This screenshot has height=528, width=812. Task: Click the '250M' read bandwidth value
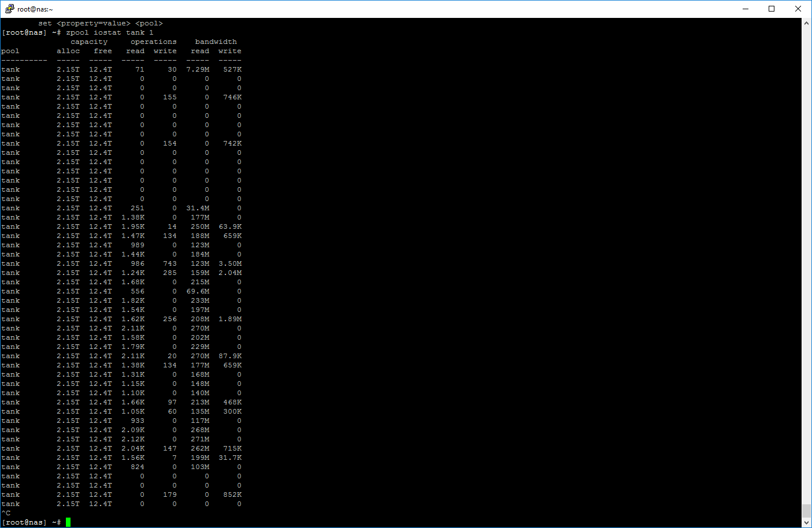pos(200,226)
